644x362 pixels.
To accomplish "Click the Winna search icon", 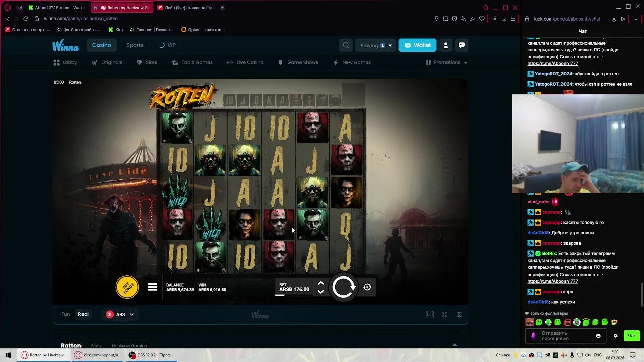I will pyautogui.click(x=346, y=45).
